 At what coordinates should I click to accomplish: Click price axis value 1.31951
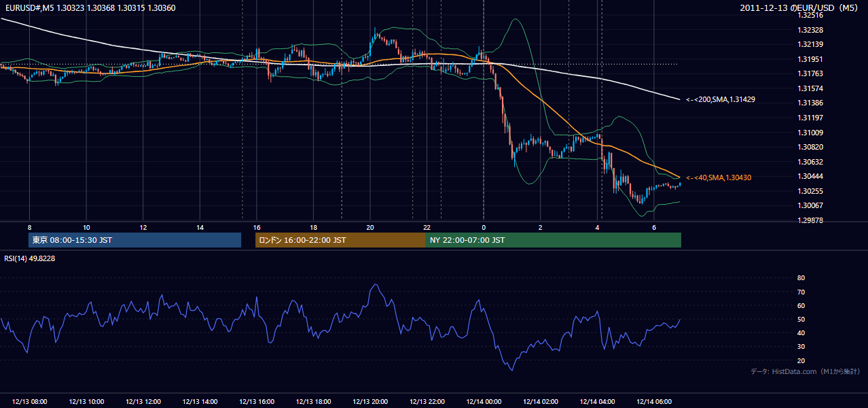tap(811, 59)
